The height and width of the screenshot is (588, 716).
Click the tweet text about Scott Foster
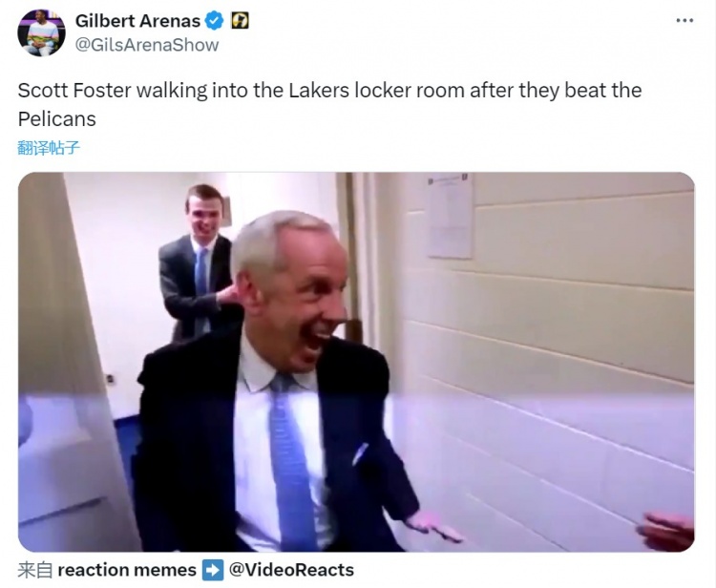(329, 105)
